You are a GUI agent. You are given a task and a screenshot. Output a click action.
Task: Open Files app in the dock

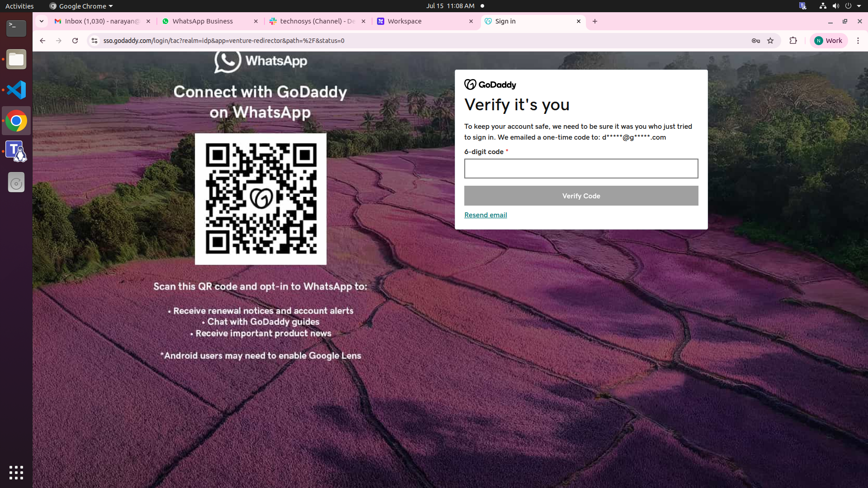coord(16,59)
